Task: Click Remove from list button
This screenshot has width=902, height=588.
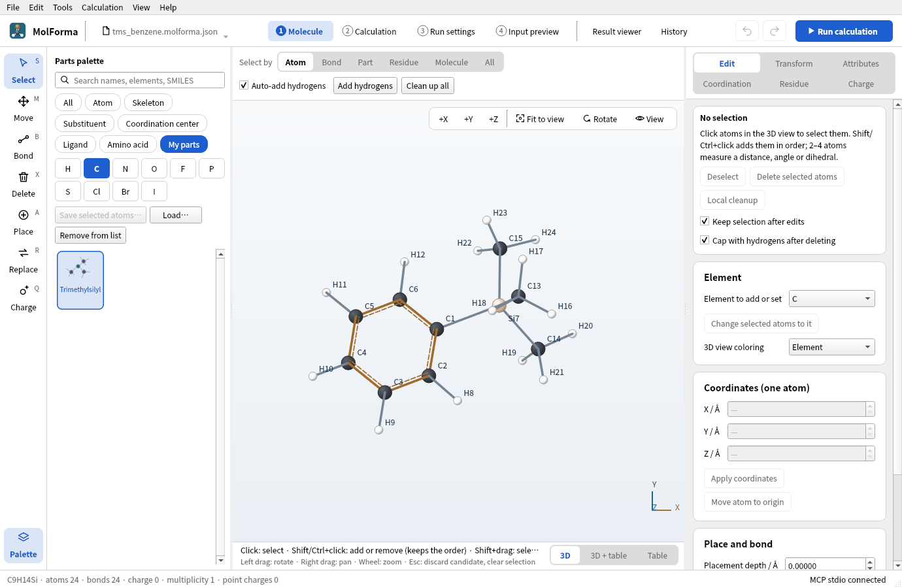Action: tap(90, 235)
